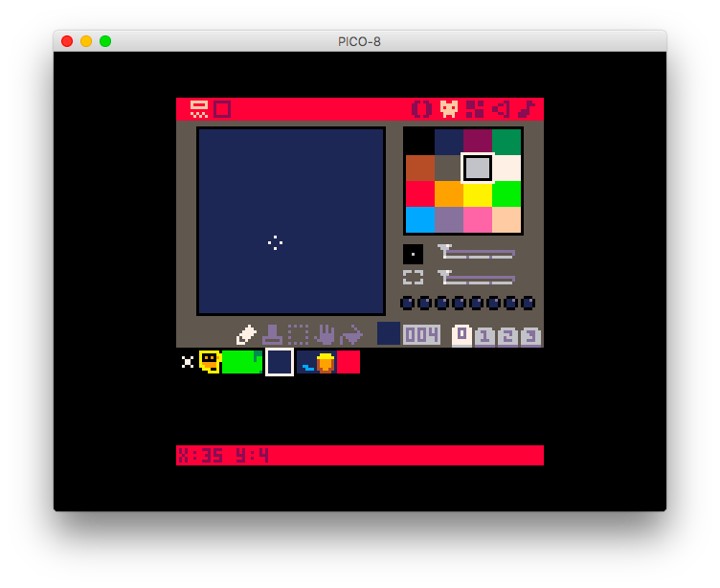Select the green sprite with dark corner
Screen dimensions: 720x588
(x=254, y=362)
